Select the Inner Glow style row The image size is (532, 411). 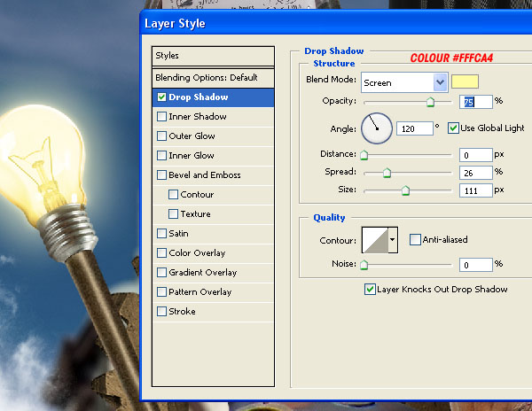coord(213,156)
